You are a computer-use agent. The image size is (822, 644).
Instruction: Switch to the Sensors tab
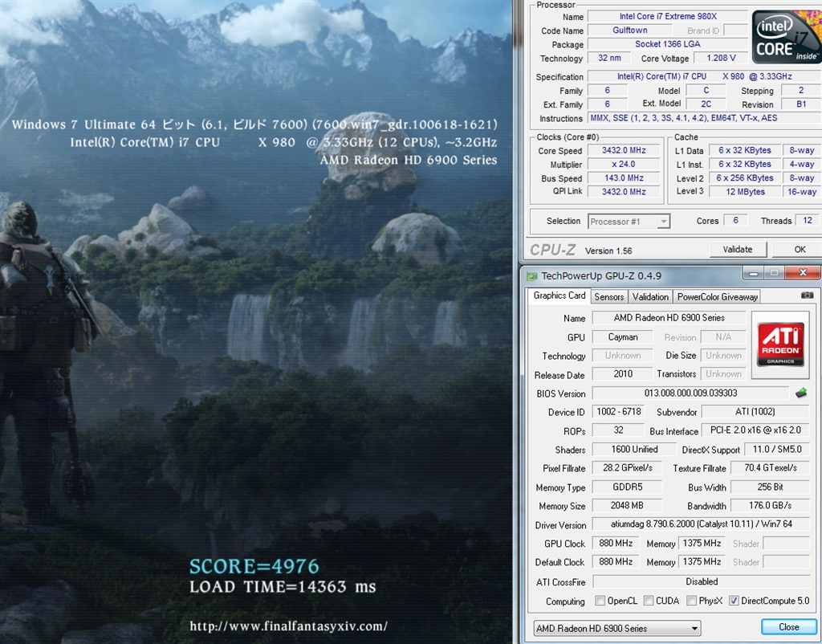(x=608, y=296)
